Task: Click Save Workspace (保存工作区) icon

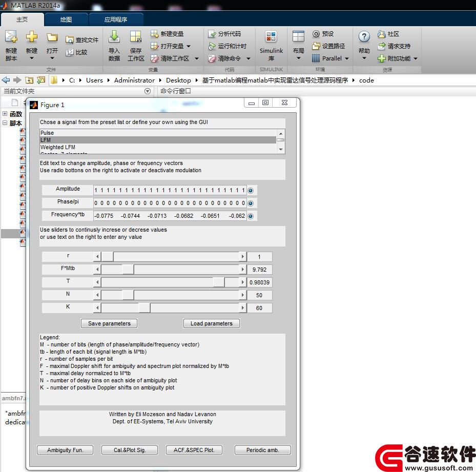Action: coord(135,36)
